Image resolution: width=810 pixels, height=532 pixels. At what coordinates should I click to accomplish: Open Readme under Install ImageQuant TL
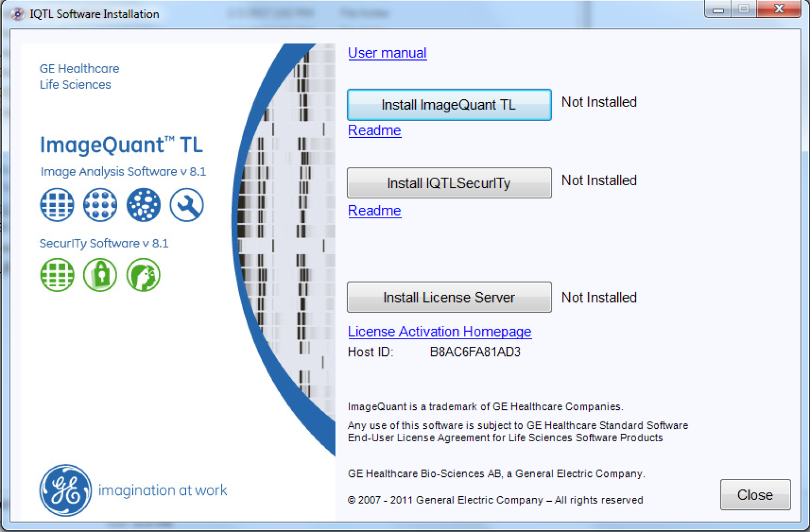pos(374,130)
